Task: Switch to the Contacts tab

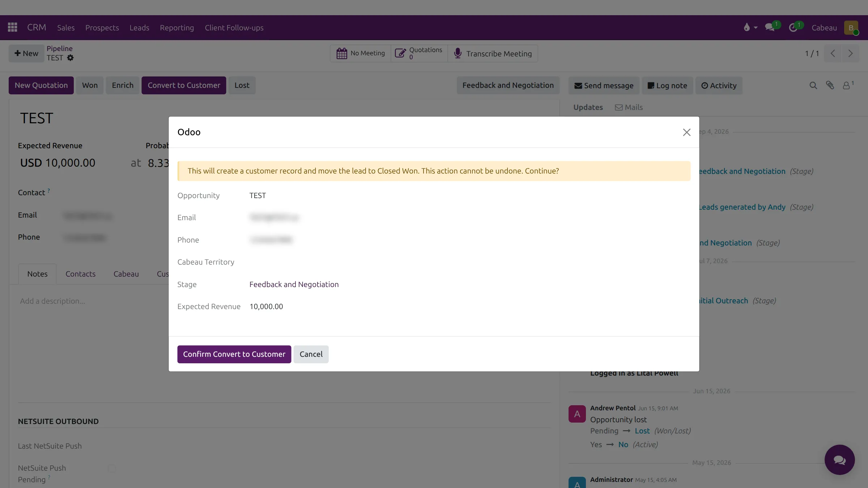Action: tap(80, 274)
